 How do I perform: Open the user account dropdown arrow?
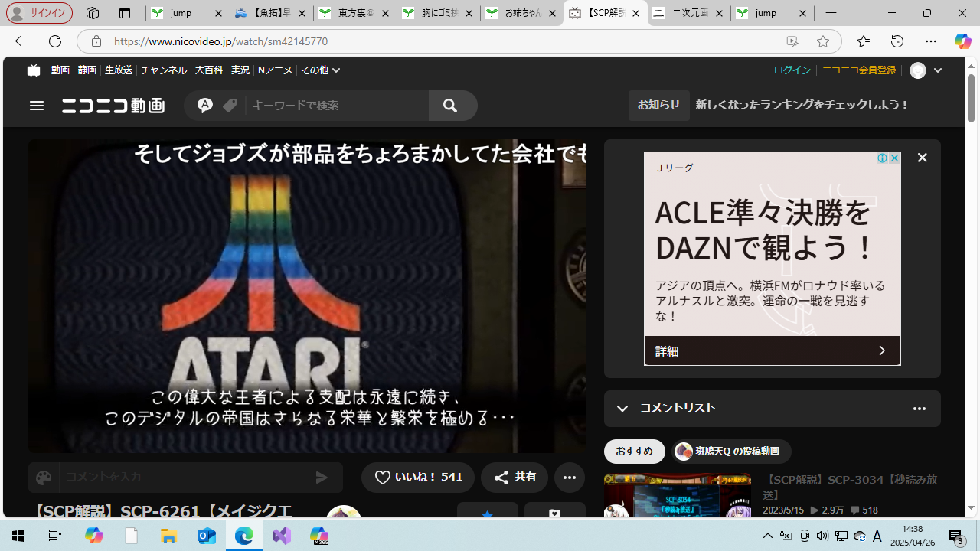pos(938,70)
